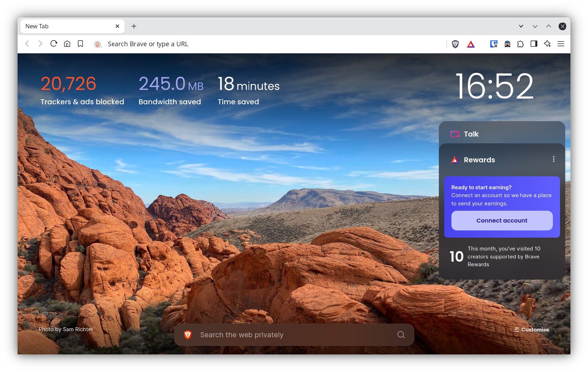588x372 pixels.
Task: Open Rewards card three-dot menu
Action: click(554, 159)
